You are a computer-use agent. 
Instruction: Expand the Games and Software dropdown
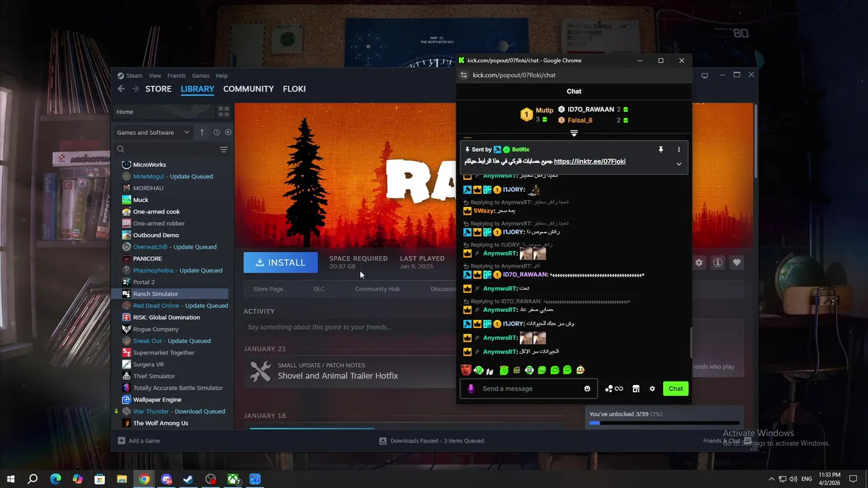[x=153, y=132]
